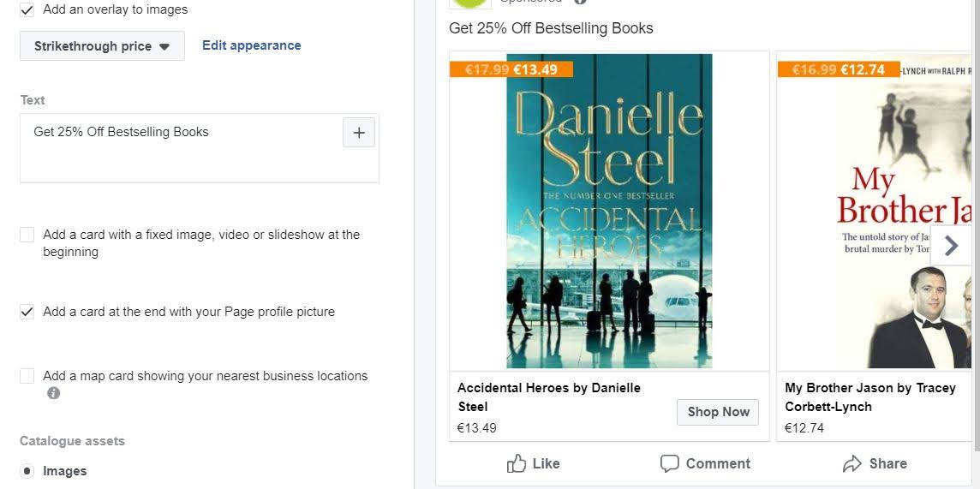Click the Comment speech bubble icon
The height and width of the screenshot is (489, 980).
tap(670, 464)
